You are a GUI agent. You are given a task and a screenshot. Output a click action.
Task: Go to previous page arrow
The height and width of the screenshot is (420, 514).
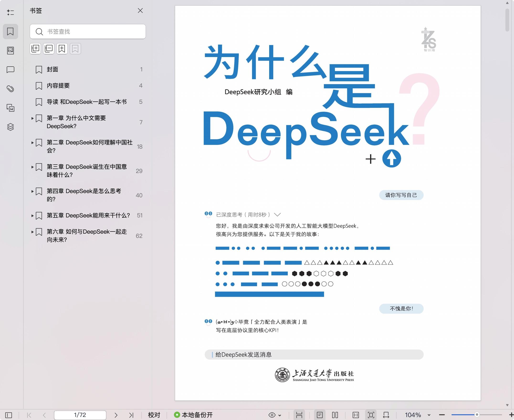point(44,415)
